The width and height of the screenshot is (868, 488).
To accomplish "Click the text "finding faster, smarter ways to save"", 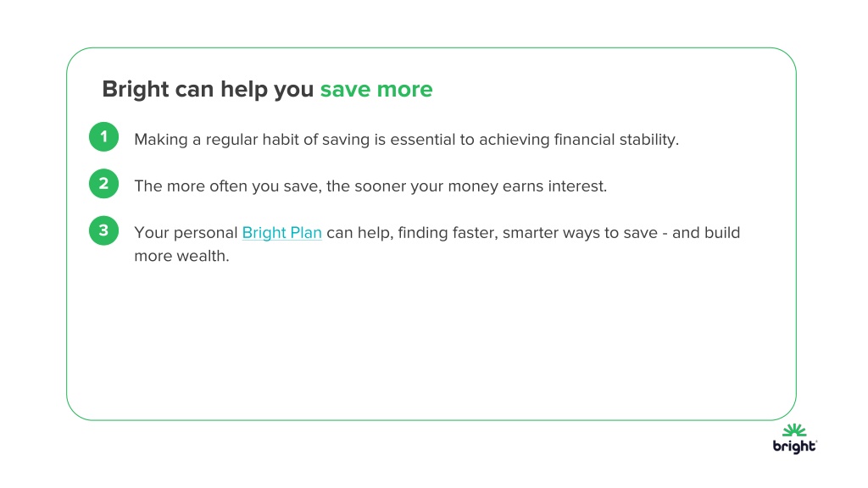I will [x=527, y=233].
